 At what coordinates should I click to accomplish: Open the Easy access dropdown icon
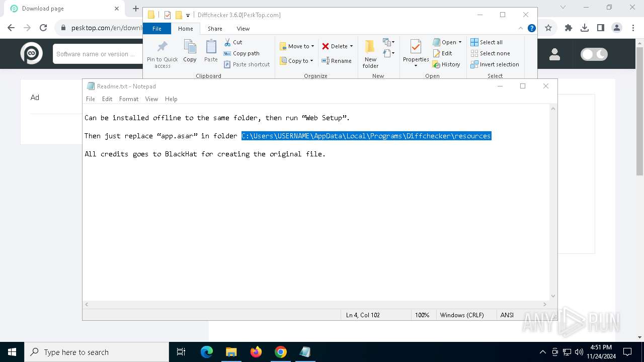[388, 53]
